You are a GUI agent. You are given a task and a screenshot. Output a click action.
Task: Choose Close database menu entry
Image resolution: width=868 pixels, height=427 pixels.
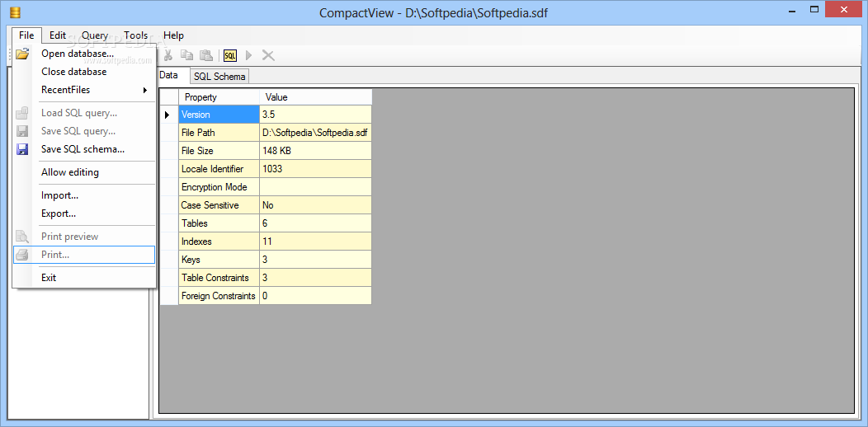(x=83, y=72)
